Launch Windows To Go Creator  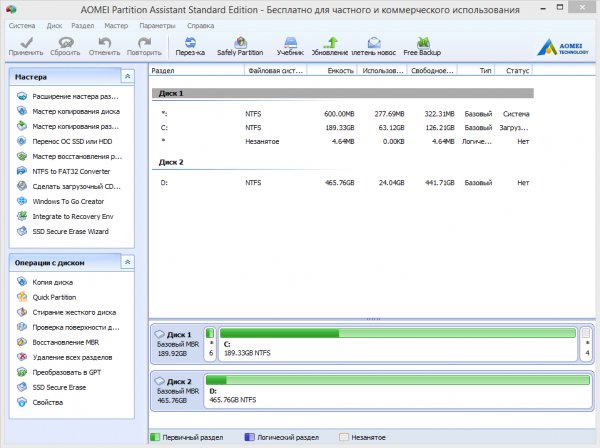(60, 201)
